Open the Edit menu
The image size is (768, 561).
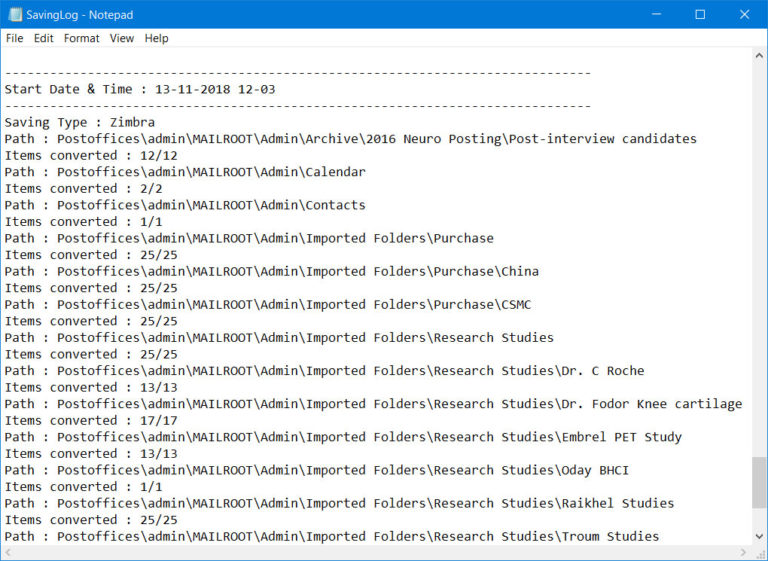(44, 38)
